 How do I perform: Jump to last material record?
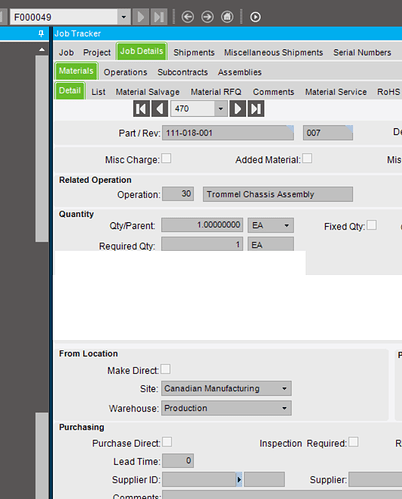pos(256,109)
